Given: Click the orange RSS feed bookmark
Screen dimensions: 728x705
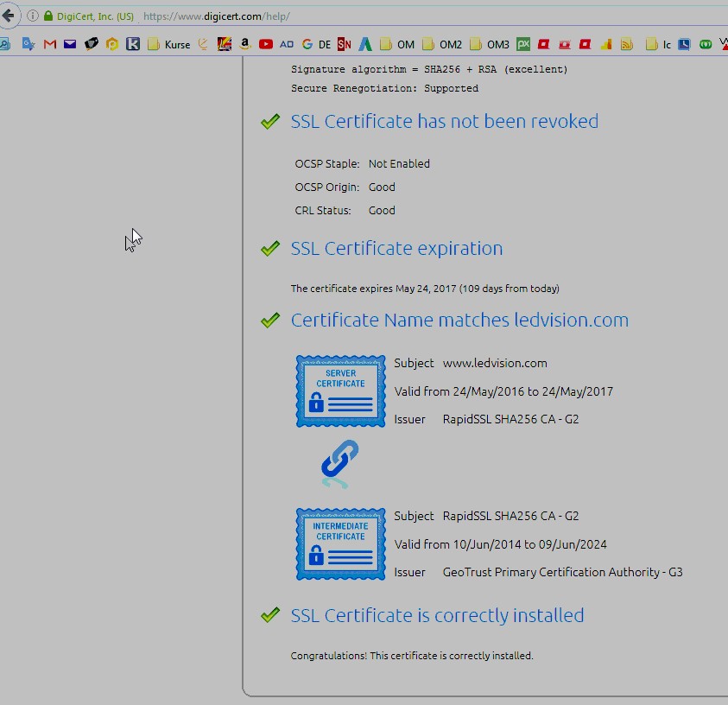Looking at the screenshot, I should coord(627,44).
